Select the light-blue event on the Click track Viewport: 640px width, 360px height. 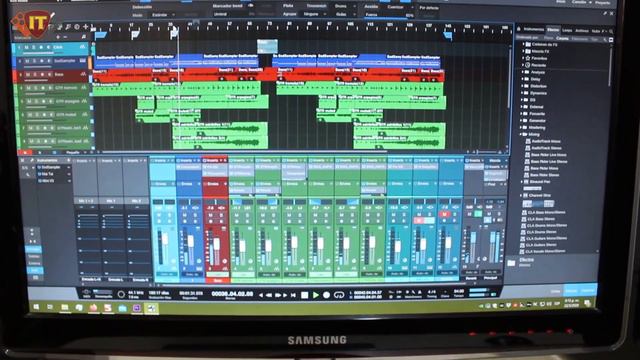tap(267, 46)
